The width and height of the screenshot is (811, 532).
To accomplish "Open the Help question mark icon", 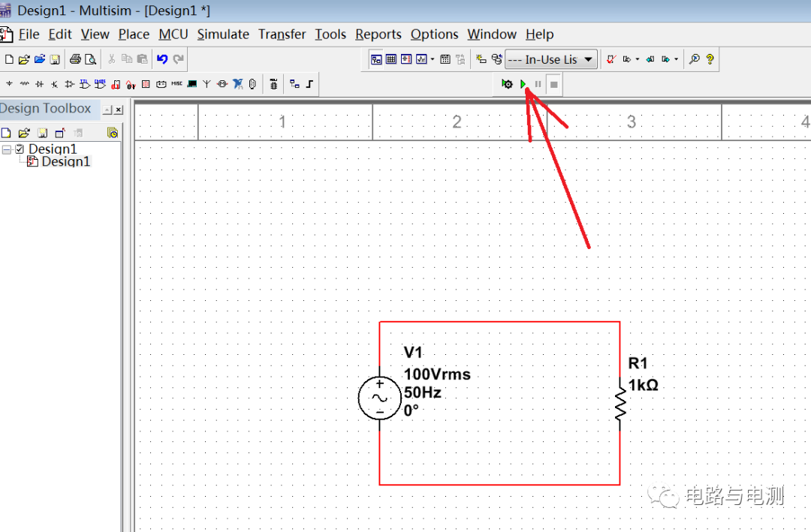I will pyautogui.click(x=710, y=59).
